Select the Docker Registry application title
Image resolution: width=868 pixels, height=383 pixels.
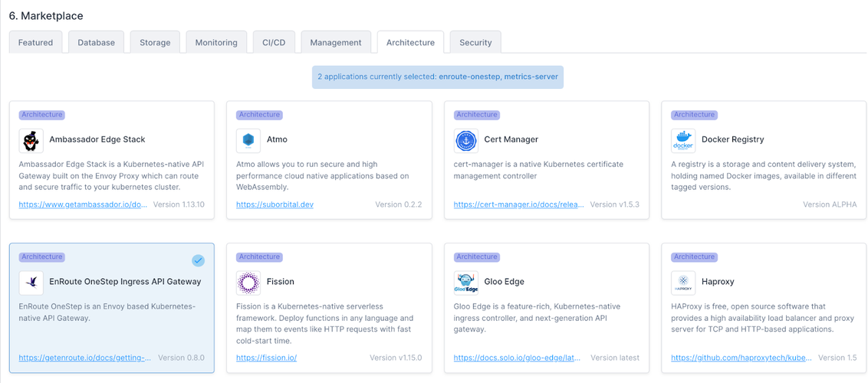[733, 139]
